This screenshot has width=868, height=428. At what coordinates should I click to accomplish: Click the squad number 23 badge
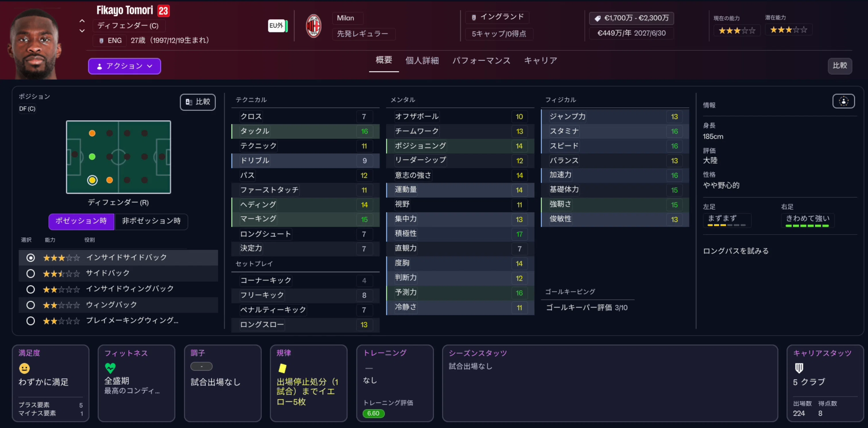tap(163, 11)
